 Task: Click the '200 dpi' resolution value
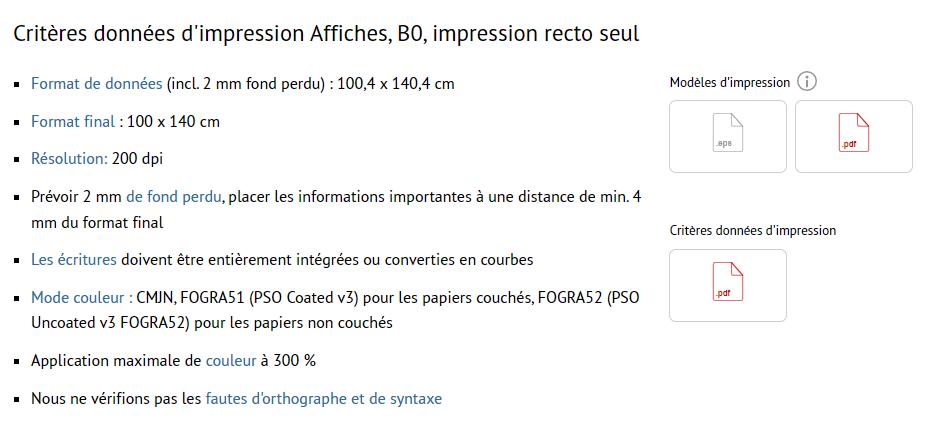click(x=140, y=158)
